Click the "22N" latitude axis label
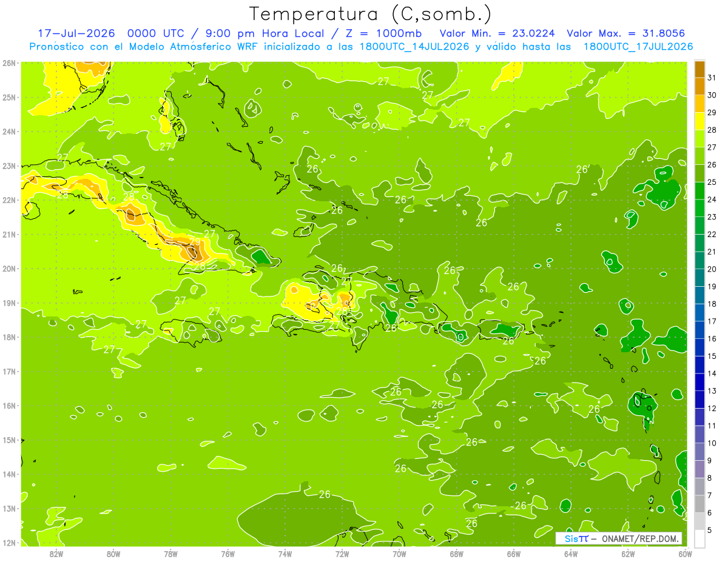This screenshot has height=562, width=728. (x=9, y=200)
